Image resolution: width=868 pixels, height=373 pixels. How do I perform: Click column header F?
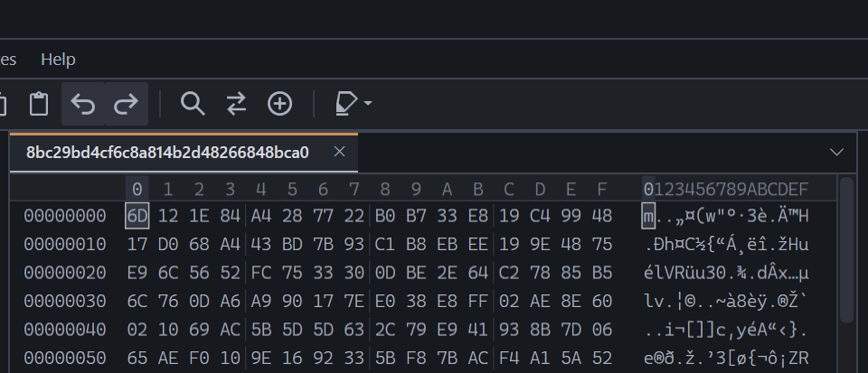click(602, 190)
